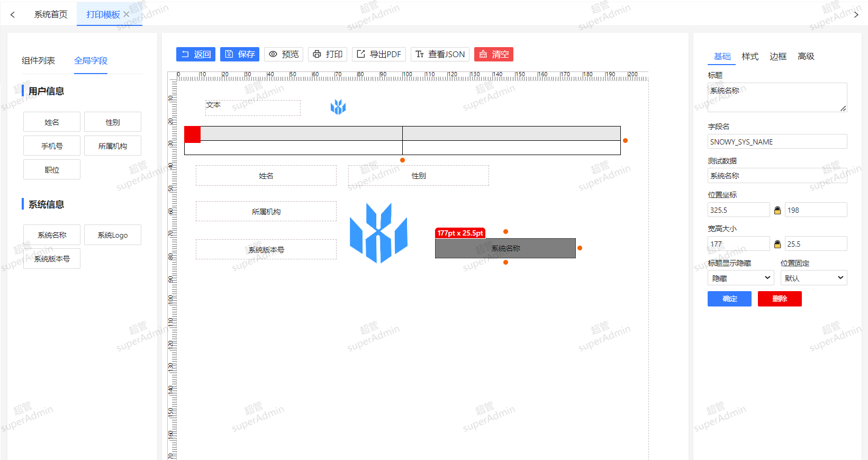Select the 系统Logo field component
The height and width of the screenshot is (460, 868).
point(113,234)
